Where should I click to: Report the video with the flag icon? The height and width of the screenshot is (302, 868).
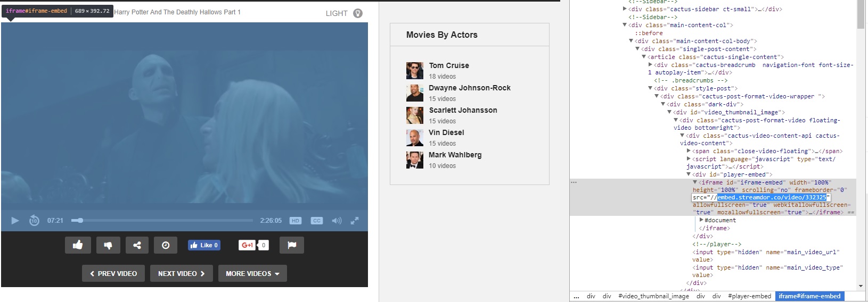(x=292, y=245)
